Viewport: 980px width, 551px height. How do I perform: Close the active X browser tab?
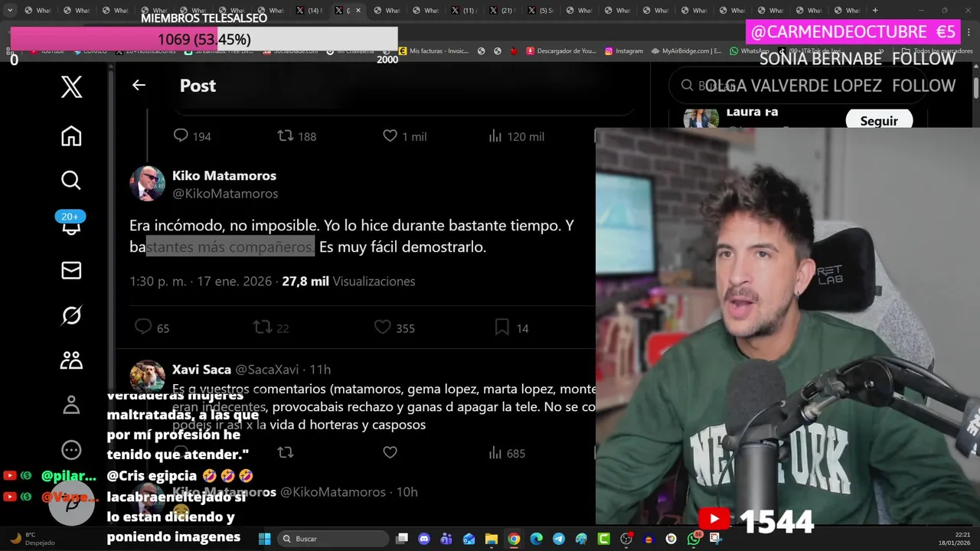358,11
